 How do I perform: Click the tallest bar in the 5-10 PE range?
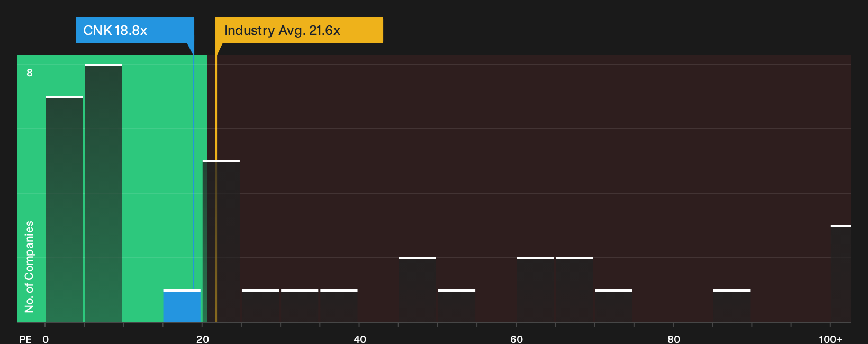[x=103, y=193]
